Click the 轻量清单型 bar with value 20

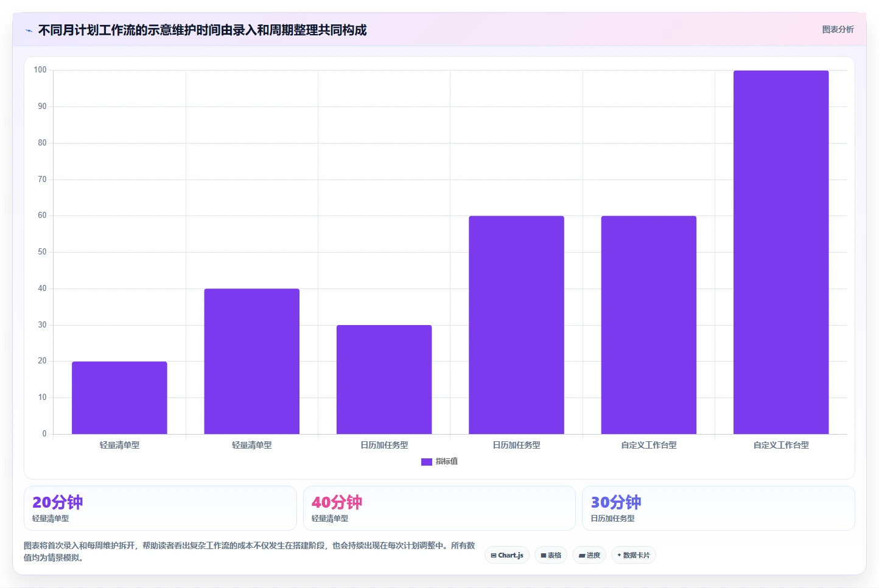tap(119, 397)
